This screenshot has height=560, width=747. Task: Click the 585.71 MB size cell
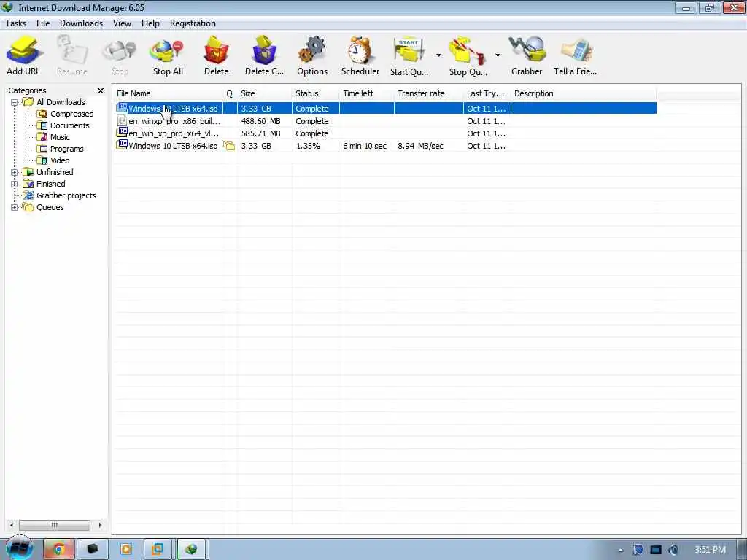pos(260,134)
